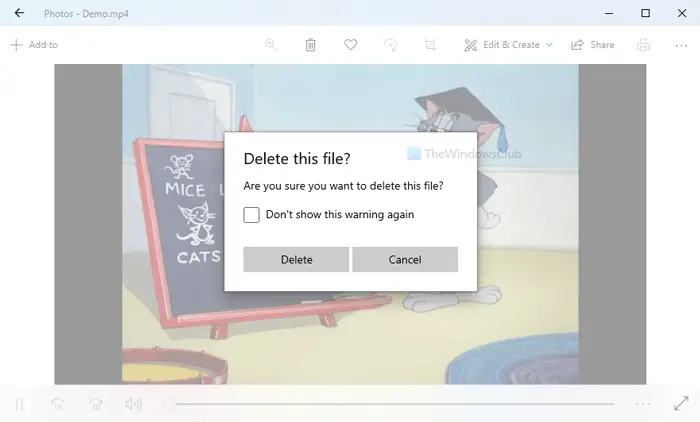Close the Photos window

tap(682, 13)
